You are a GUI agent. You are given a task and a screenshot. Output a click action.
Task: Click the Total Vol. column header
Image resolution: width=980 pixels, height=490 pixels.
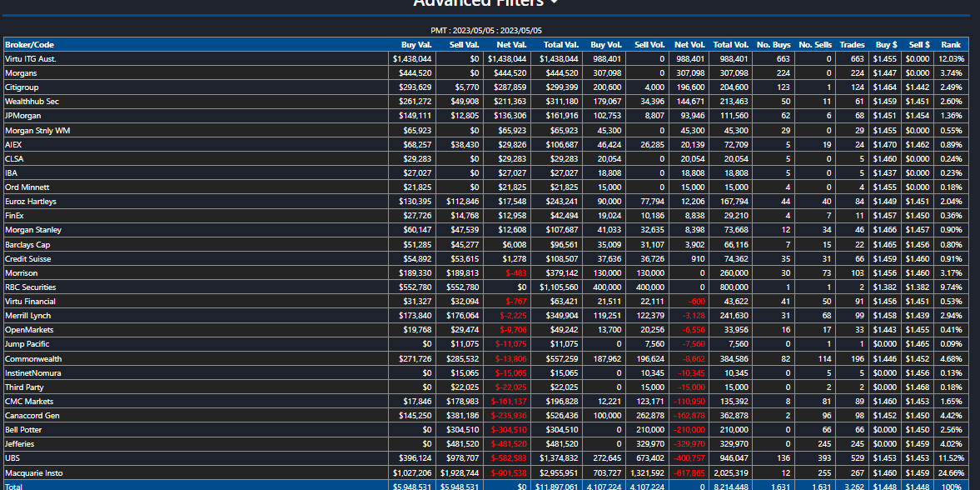point(730,44)
